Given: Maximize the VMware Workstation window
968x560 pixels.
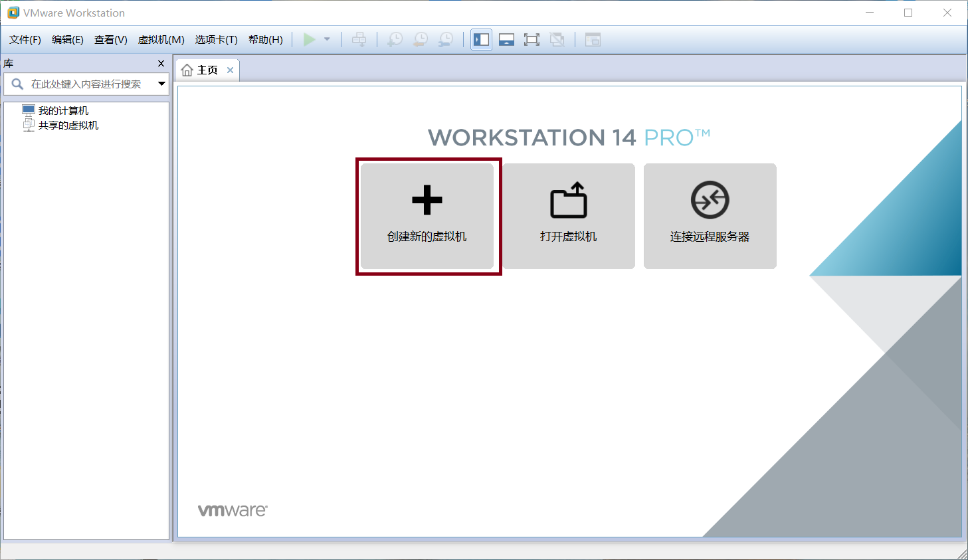Looking at the screenshot, I should tap(908, 13).
